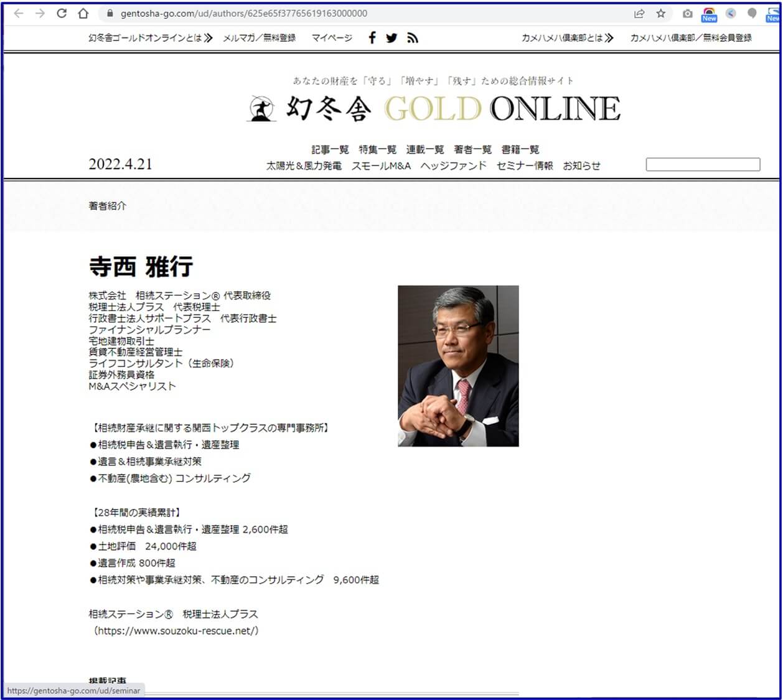Open 幻冬舎ゴールドオンラインとは link
Image resolution: width=783 pixels, height=700 pixels.
151,38
